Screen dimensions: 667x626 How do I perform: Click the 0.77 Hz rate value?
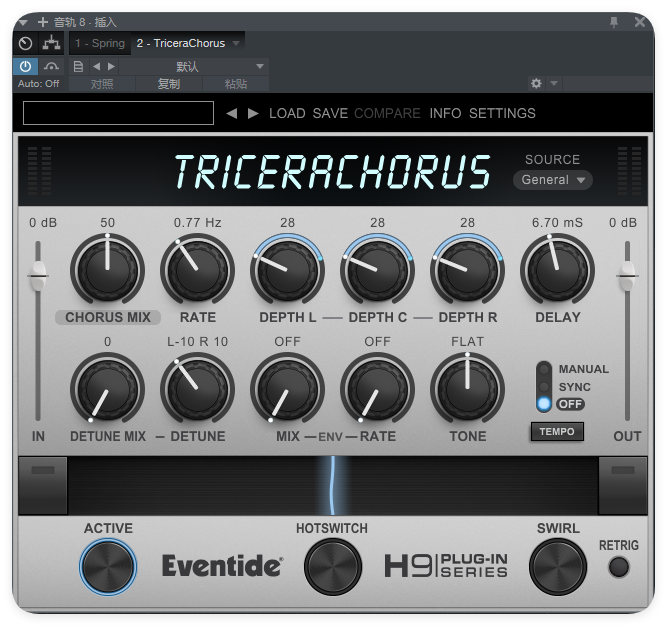pyautogui.click(x=197, y=222)
